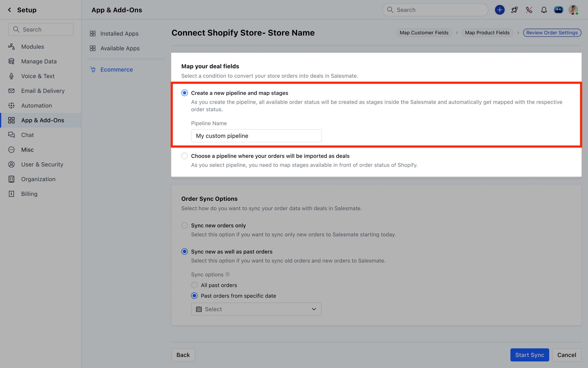This screenshot has width=588, height=368.
Task: Click the Organization building icon
Action: click(11, 179)
